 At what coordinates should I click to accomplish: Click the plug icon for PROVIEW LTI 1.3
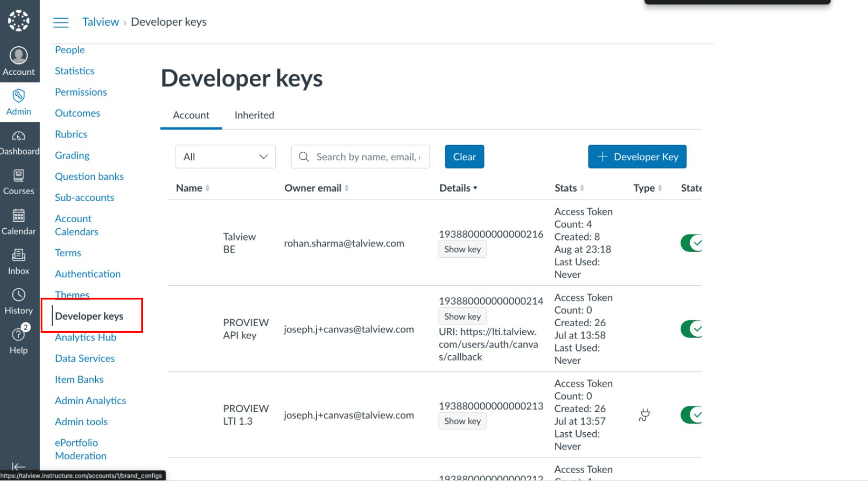[x=644, y=415]
